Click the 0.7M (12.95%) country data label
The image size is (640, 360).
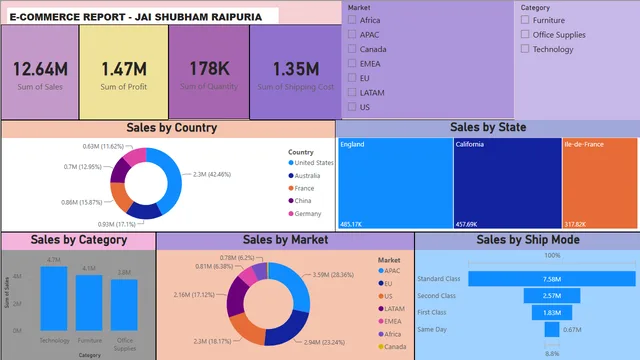pyautogui.click(x=82, y=167)
